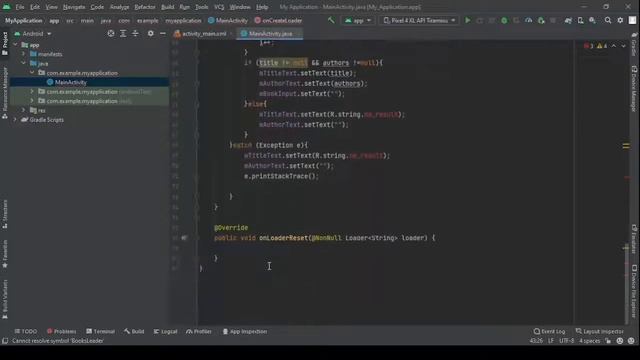Click the Select Opened File target icon
Viewport: 640px width, 360px height.
tap(111, 33)
